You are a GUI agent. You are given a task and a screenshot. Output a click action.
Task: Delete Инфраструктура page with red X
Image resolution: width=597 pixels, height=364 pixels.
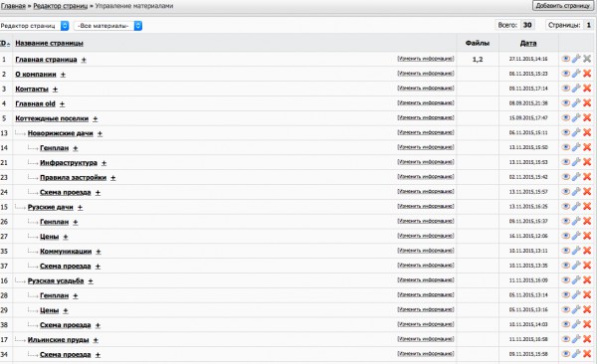tap(587, 162)
